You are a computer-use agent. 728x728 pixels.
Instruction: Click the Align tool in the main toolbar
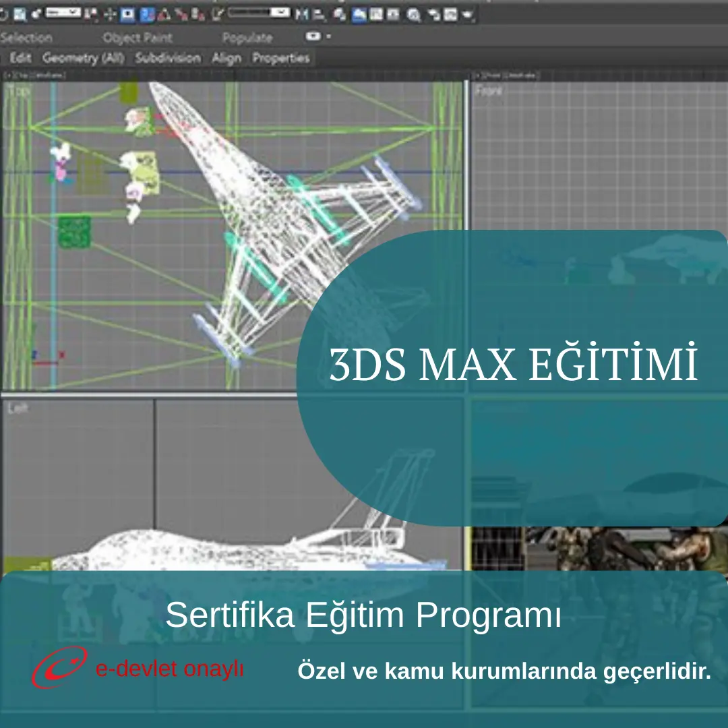click(x=319, y=16)
